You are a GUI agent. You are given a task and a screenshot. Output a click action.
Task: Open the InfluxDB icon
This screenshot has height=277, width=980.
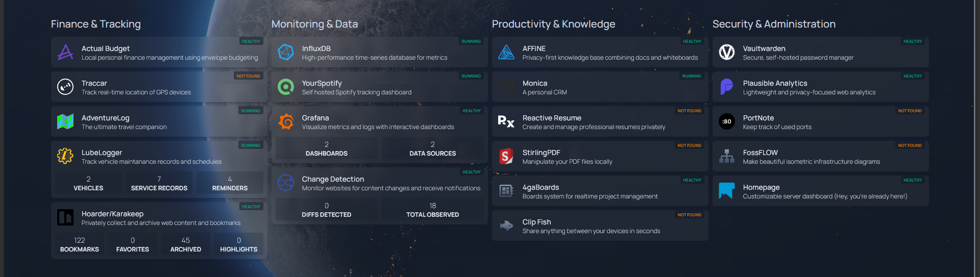pos(286,52)
